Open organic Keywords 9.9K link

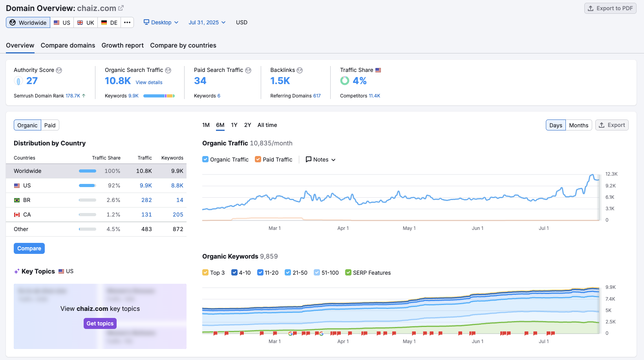[x=134, y=96]
